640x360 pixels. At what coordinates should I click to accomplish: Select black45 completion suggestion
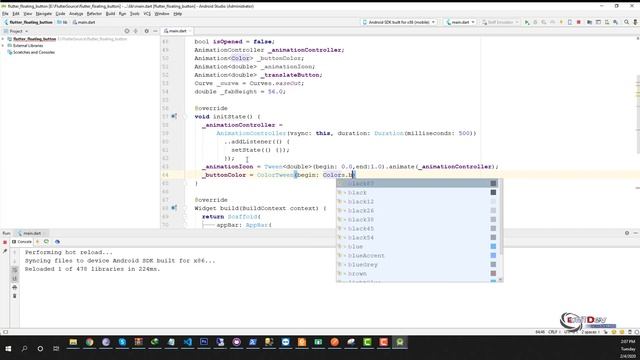coord(416,229)
